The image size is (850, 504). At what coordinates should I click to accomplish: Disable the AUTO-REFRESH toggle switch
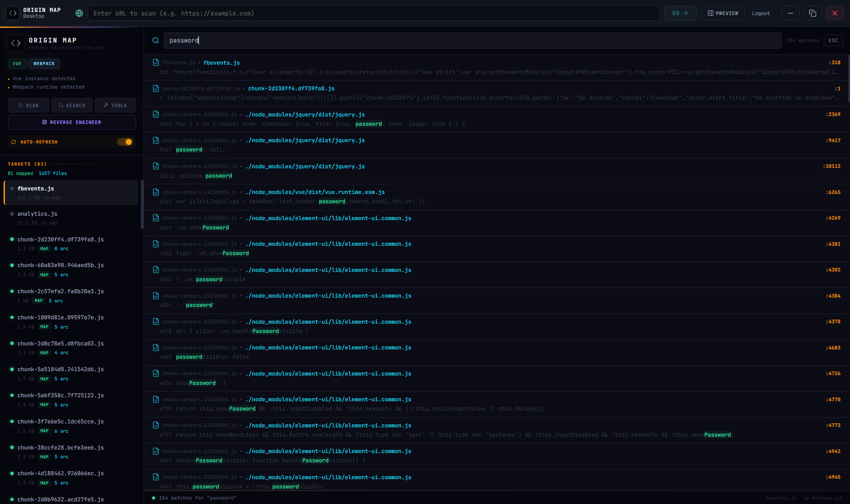click(125, 142)
